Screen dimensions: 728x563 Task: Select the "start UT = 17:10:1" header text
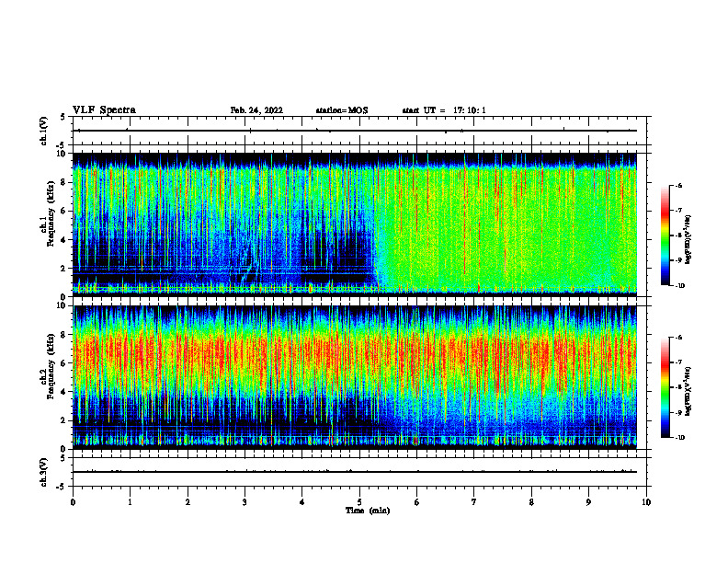[444, 110]
